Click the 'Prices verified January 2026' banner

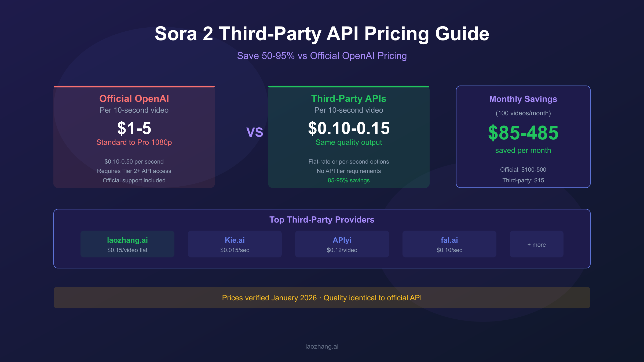pos(322,298)
